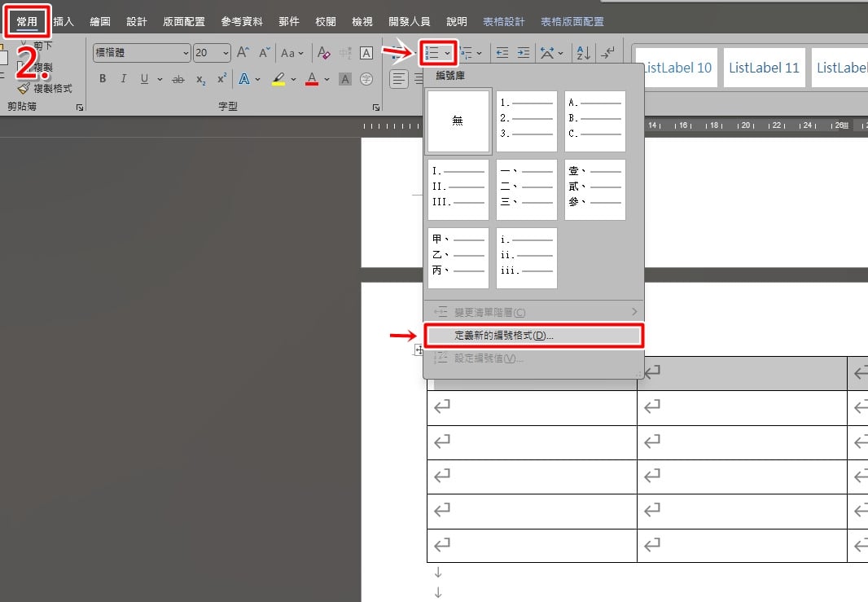Screen dimensions: 868x602
Task: Open the 開發人員 tab
Action: click(410, 22)
